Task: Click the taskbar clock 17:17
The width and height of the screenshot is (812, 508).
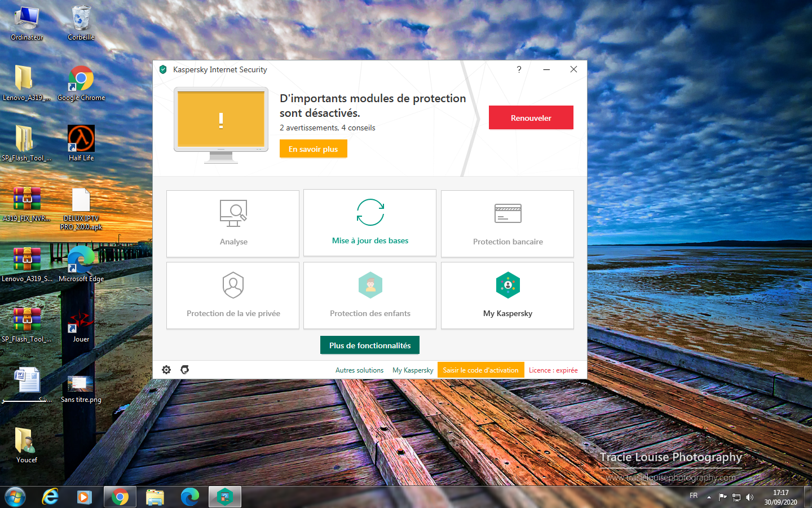Action: [x=781, y=497]
